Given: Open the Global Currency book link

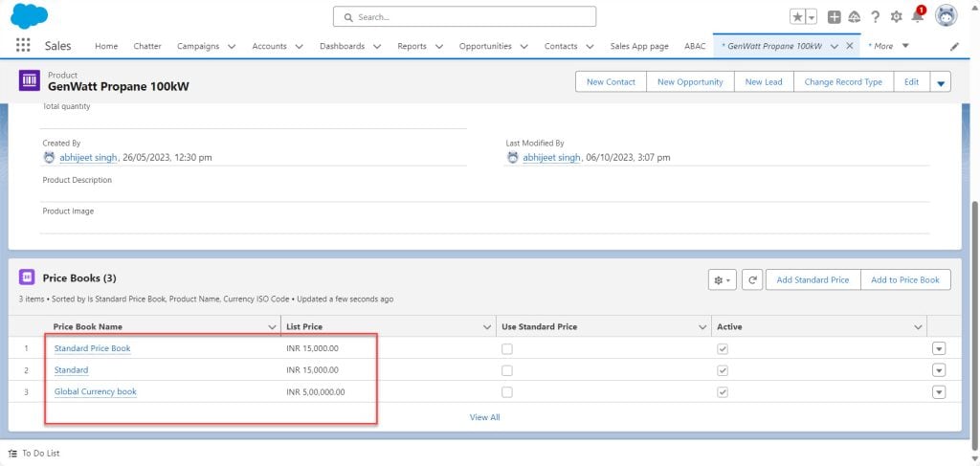Looking at the screenshot, I should (x=95, y=392).
